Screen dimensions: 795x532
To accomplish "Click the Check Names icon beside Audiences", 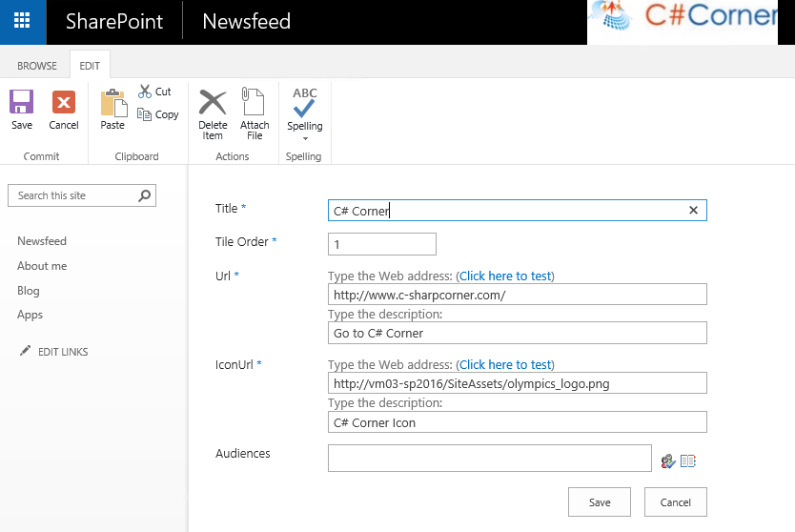I will pos(668,461).
